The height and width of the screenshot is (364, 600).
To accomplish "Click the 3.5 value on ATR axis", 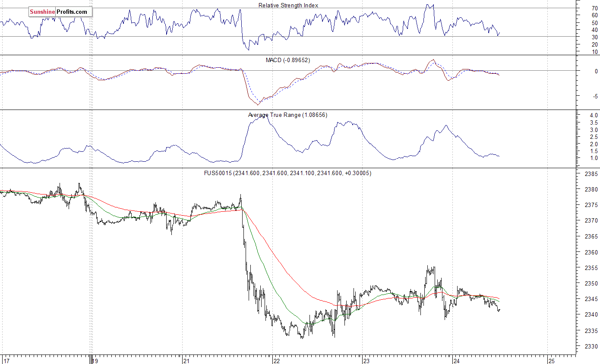I will click(x=594, y=123).
